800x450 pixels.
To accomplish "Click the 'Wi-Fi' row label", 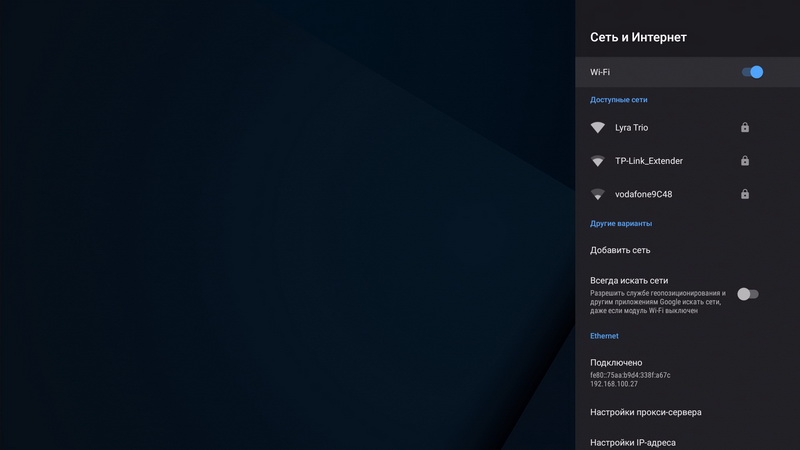I will [x=600, y=72].
